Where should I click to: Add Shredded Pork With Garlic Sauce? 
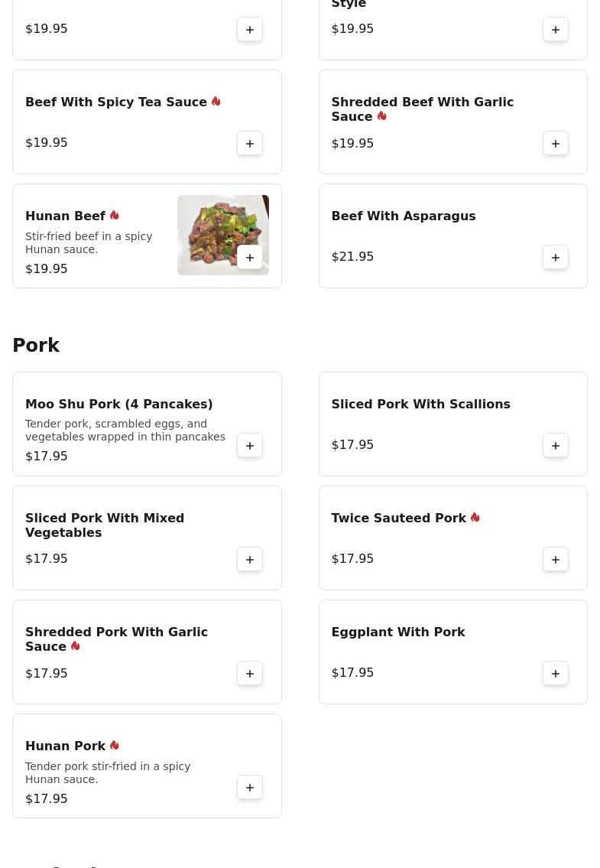[250, 674]
